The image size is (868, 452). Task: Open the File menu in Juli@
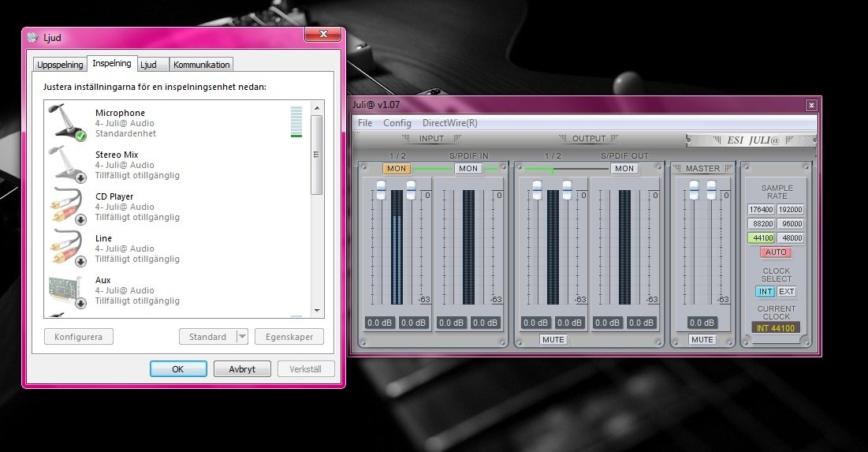pyautogui.click(x=365, y=123)
